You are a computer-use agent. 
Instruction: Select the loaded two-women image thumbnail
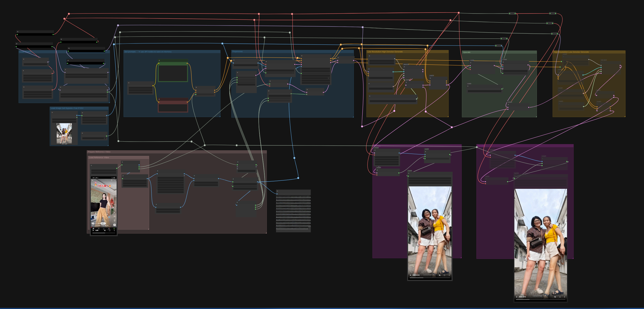pos(64,133)
